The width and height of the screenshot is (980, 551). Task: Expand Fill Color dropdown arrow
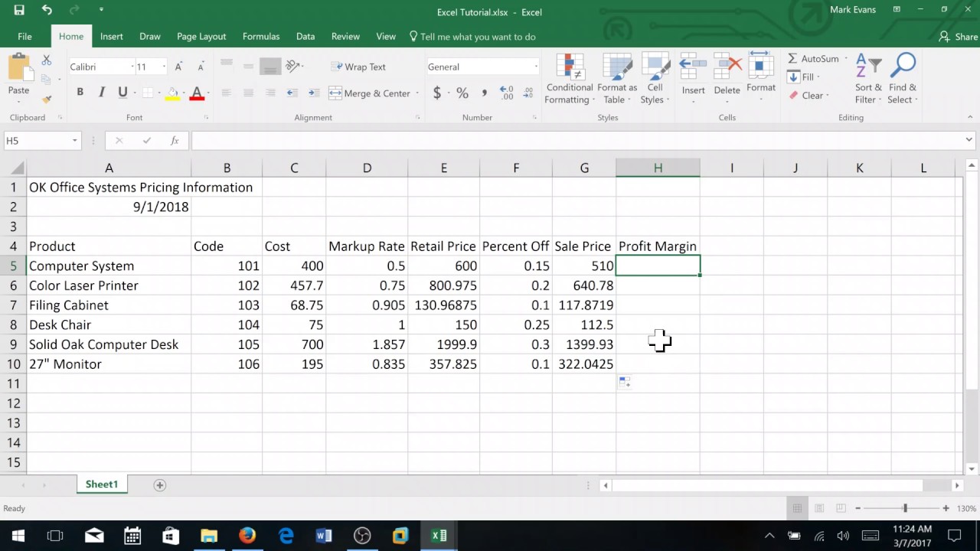point(185,93)
